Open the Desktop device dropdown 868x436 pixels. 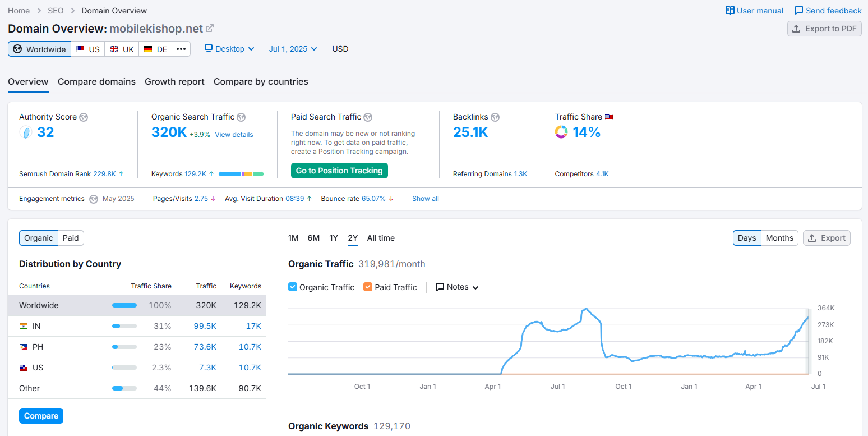point(229,49)
